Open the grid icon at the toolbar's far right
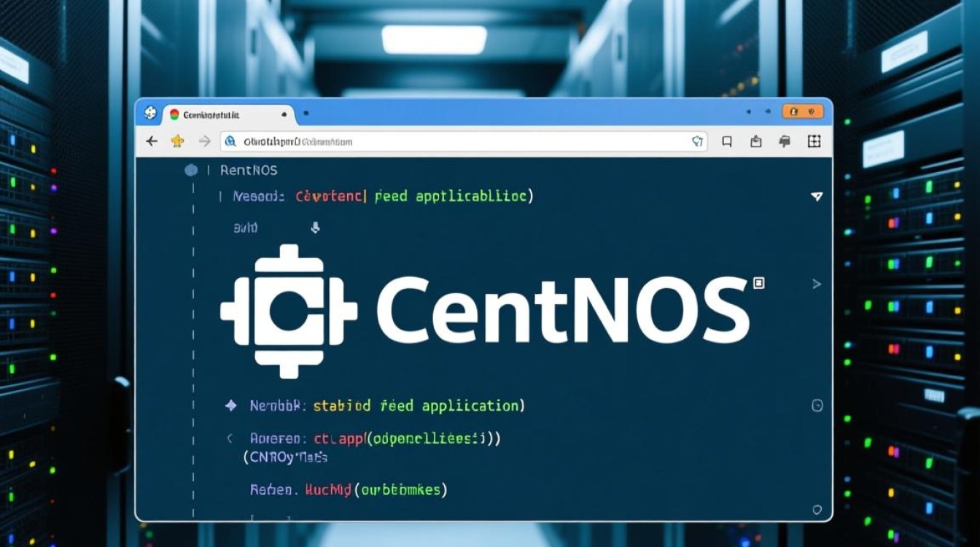 pyautogui.click(x=814, y=141)
